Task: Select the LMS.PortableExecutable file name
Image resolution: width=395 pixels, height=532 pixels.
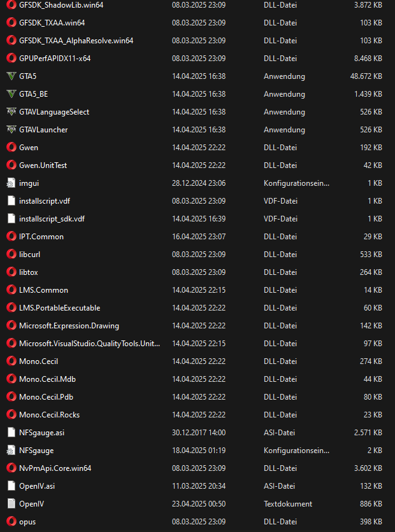Action: point(59,308)
